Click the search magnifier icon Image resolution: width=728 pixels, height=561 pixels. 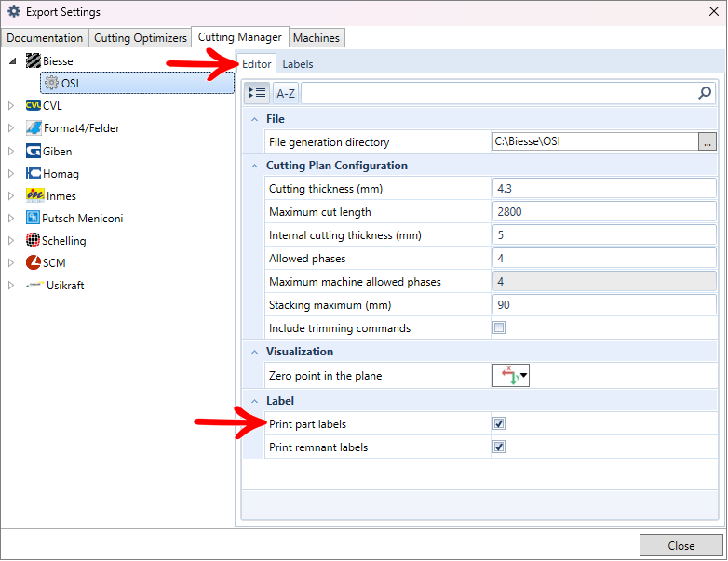coord(705,93)
